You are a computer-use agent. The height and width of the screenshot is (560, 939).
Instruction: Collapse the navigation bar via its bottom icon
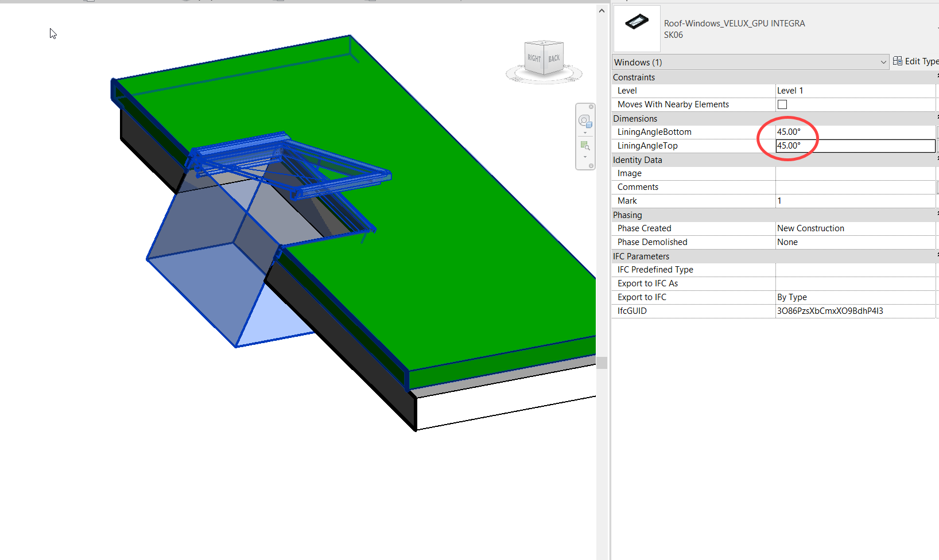pyautogui.click(x=591, y=165)
